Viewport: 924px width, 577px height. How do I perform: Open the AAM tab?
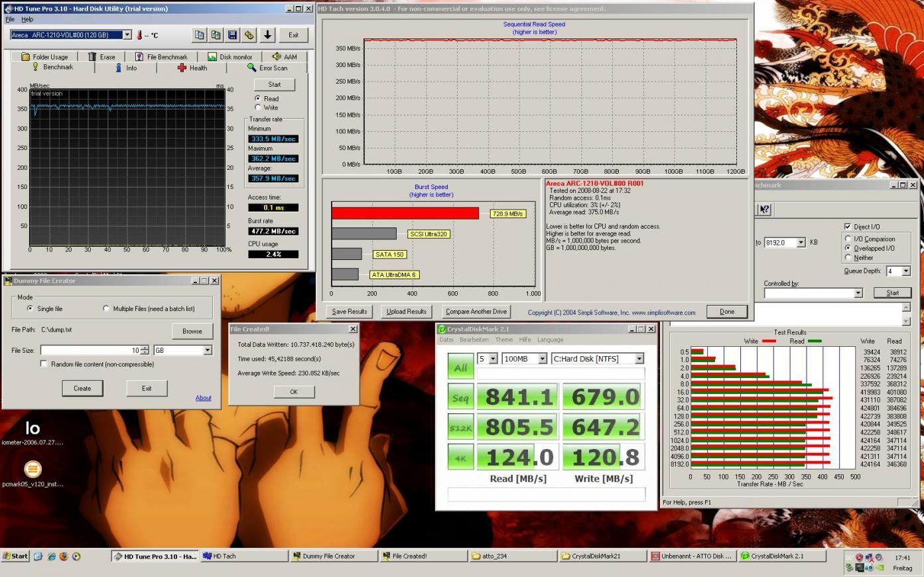coord(285,57)
